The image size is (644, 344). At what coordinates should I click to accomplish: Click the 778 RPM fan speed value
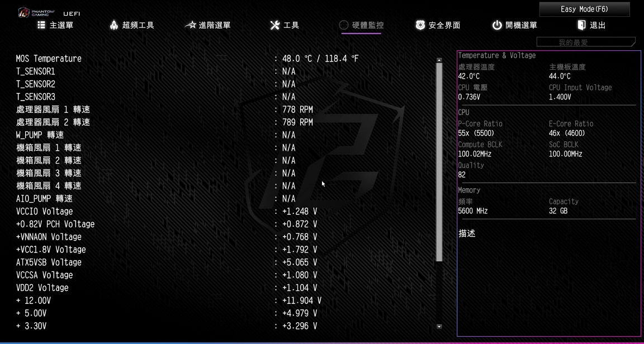(x=297, y=109)
